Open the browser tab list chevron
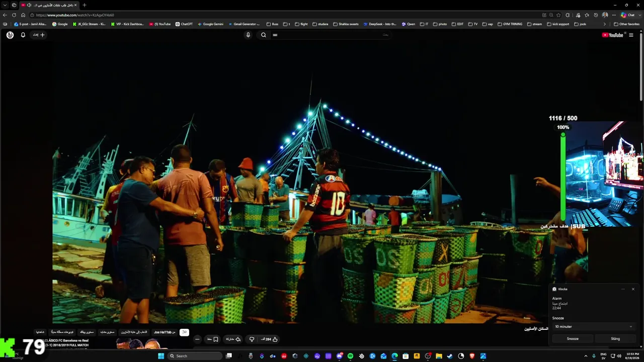Image resolution: width=644 pixels, height=362 pixels. 5,5
